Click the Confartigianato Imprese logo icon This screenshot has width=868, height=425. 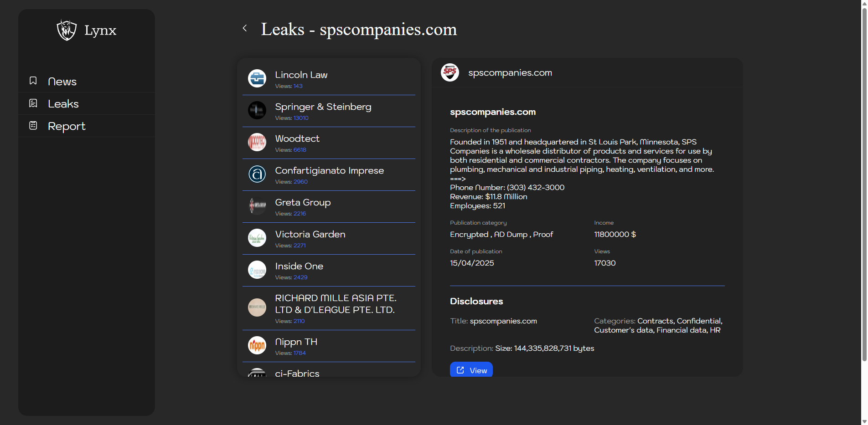coord(257,174)
